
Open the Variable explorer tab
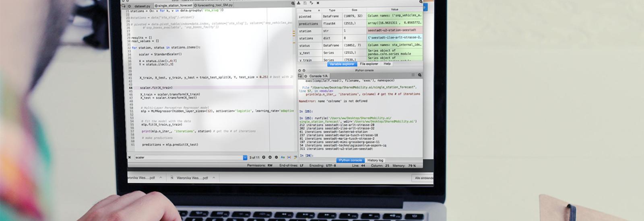coord(342,64)
